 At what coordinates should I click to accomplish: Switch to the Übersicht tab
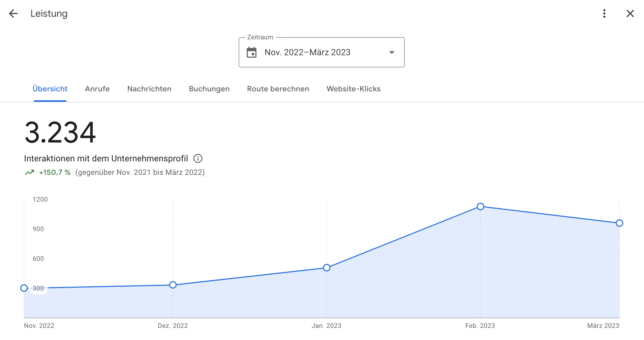click(50, 89)
